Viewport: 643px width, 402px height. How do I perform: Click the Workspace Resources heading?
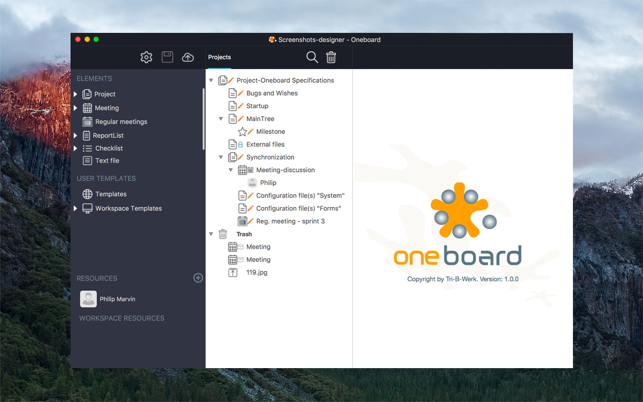121,318
